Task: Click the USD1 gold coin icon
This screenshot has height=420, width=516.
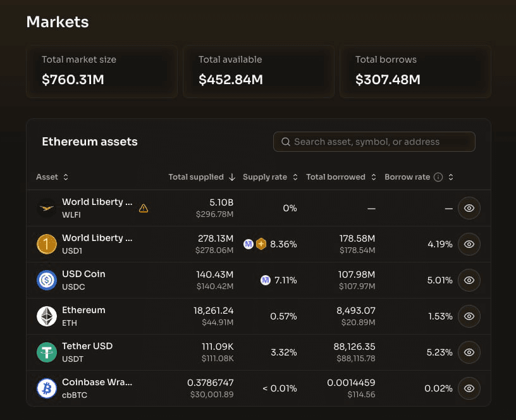Action: (46, 244)
